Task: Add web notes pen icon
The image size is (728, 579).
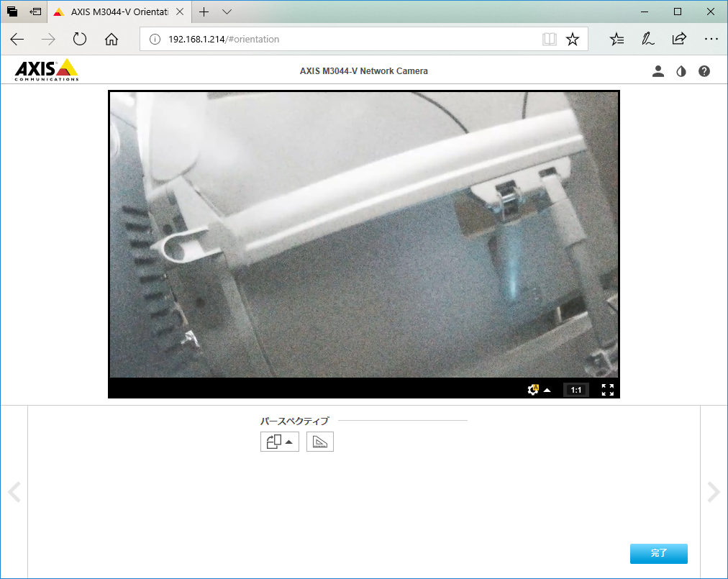Action: pyautogui.click(x=647, y=39)
